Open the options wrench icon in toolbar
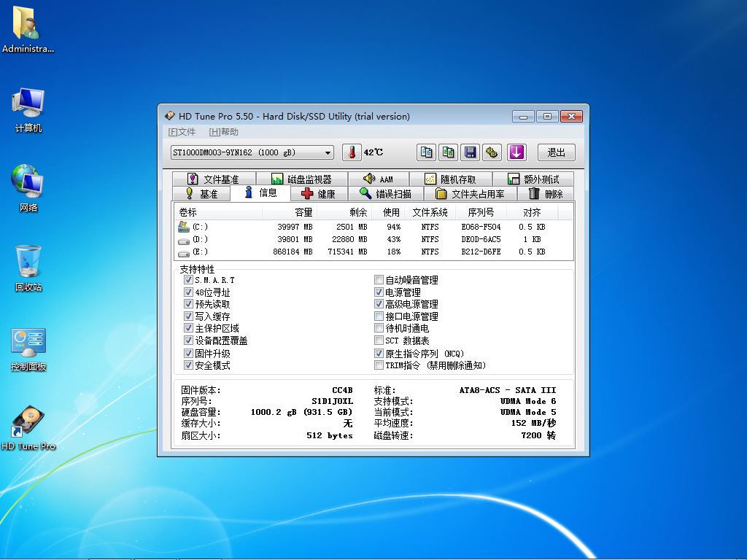Screen dimensions: 747x560 [x=492, y=152]
